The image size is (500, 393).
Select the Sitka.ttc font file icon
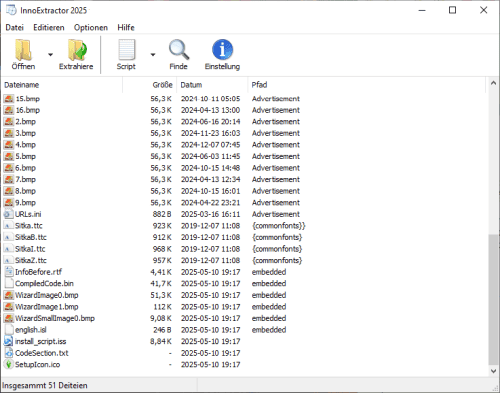(9, 226)
